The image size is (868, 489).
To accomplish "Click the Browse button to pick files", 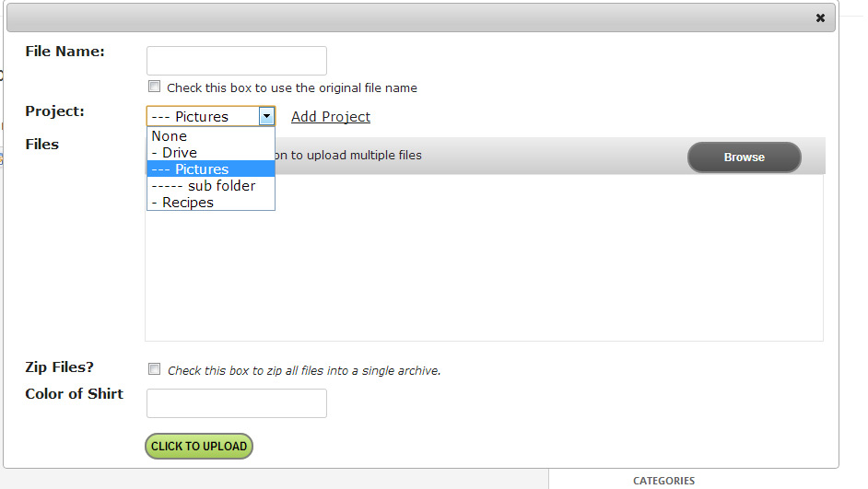I will click(x=744, y=157).
